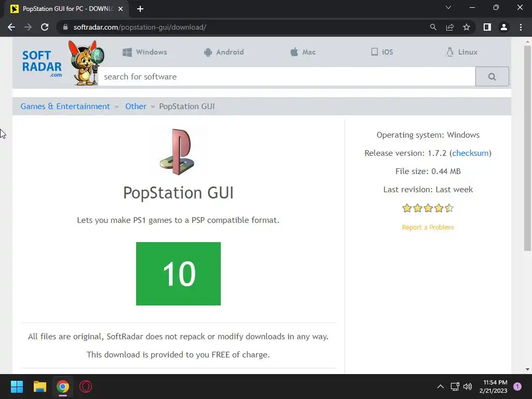
Task: Expand the tab search chevron
Action: (448, 7)
